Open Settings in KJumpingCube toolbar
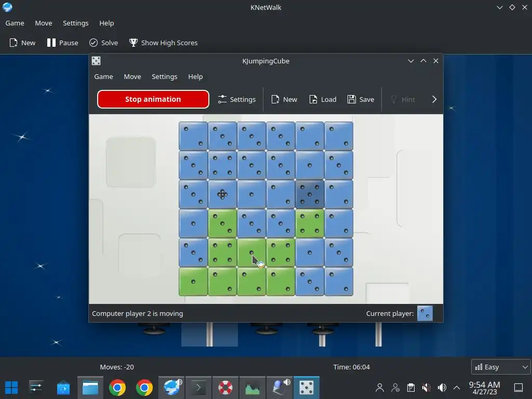532x399 pixels. click(x=237, y=99)
